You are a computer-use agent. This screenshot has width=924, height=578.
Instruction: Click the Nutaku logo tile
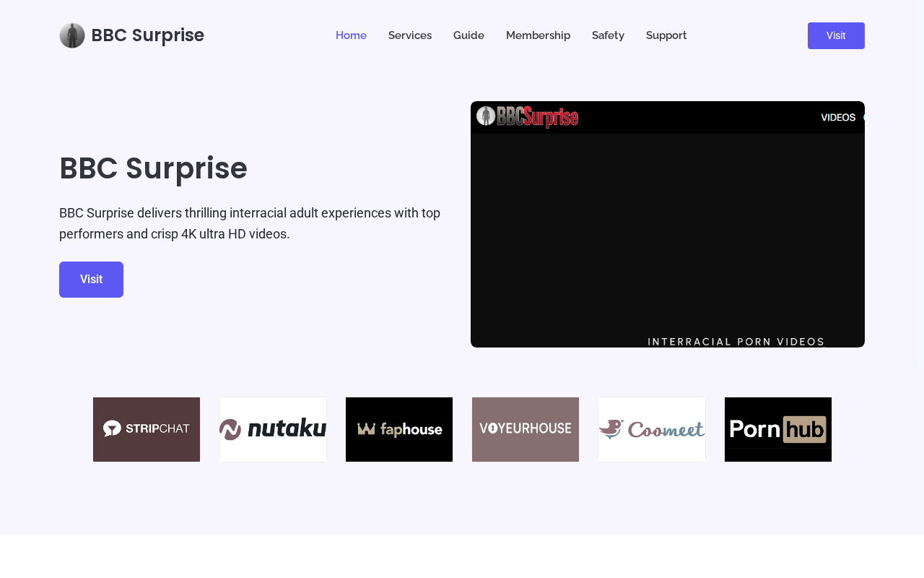(273, 429)
